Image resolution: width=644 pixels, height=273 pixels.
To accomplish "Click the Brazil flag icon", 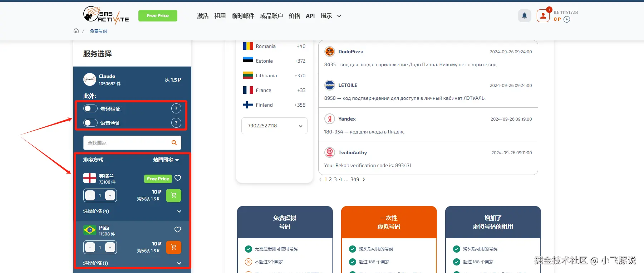I will pos(90,230).
